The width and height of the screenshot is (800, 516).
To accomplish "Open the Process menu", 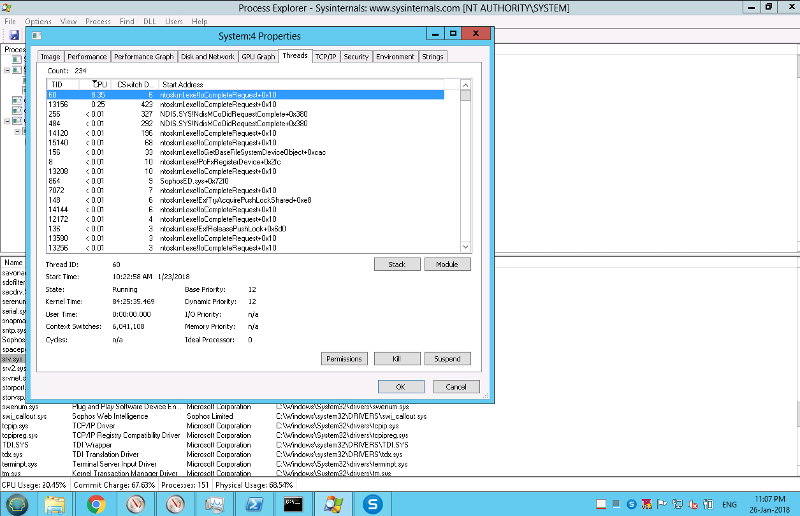I will (98, 21).
